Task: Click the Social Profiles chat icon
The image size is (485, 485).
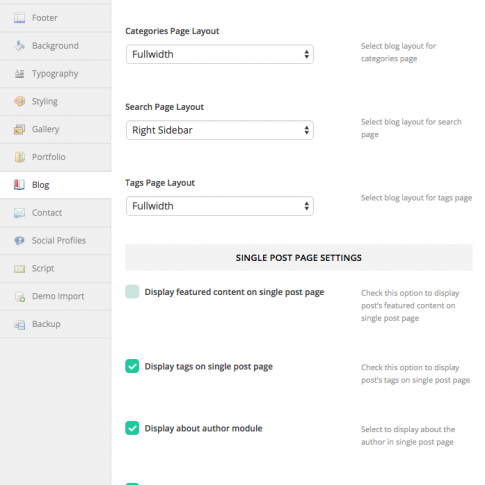Action: point(19,240)
